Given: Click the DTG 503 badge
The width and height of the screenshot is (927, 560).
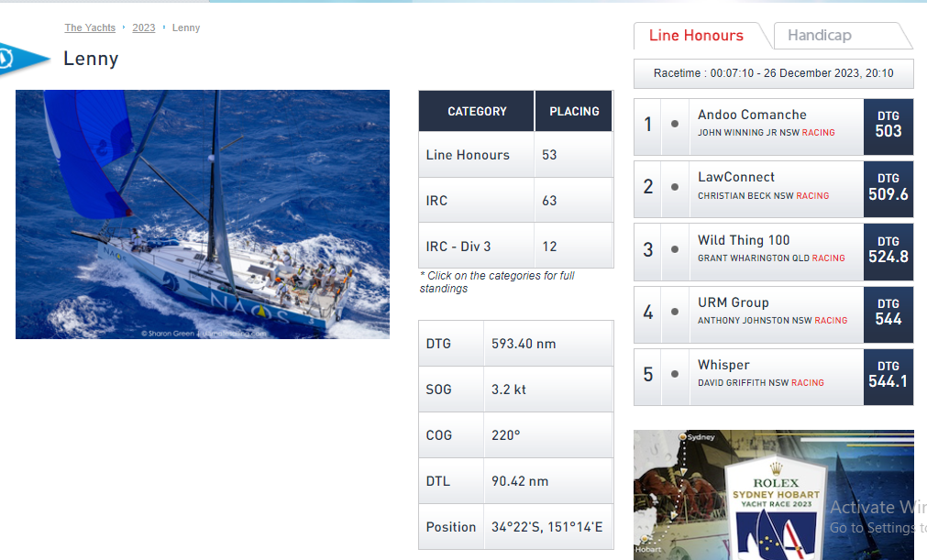Looking at the screenshot, I should tap(888, 127).
